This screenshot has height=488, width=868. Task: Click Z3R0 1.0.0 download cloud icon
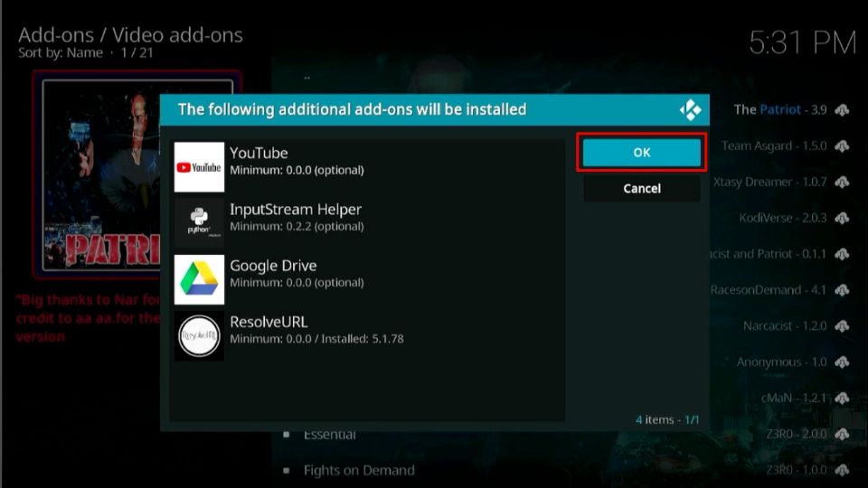842,470
